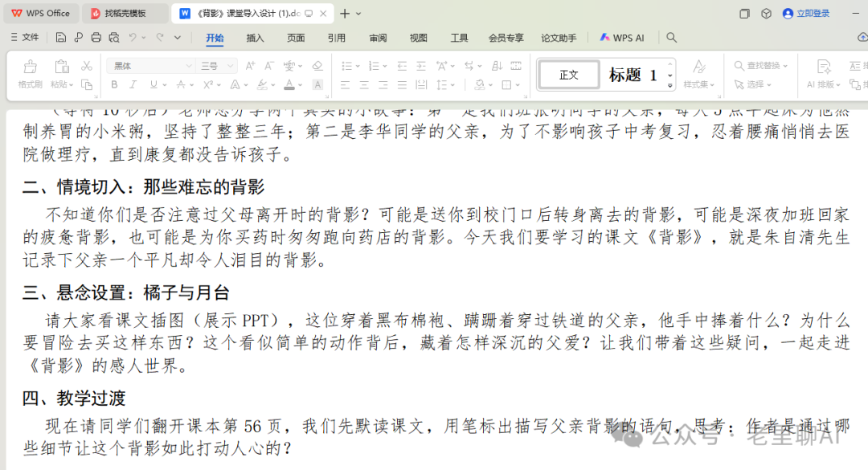Click the text highlight color pen

262,84
